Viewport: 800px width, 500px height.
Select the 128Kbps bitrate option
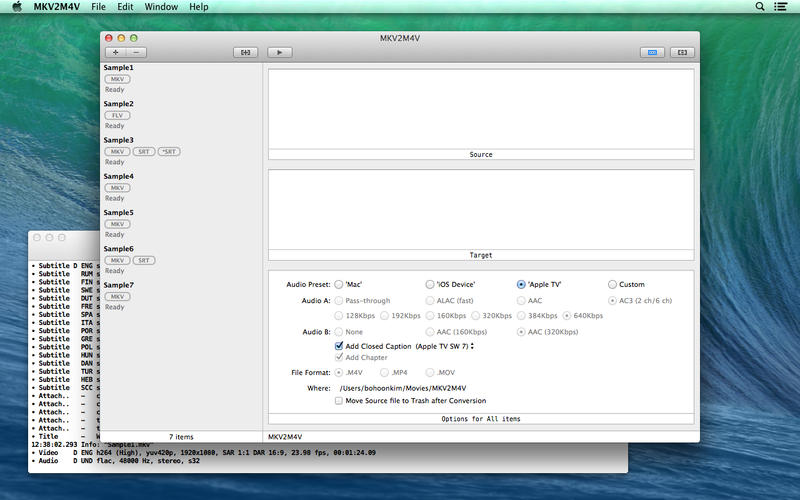[x=338, y=316]
